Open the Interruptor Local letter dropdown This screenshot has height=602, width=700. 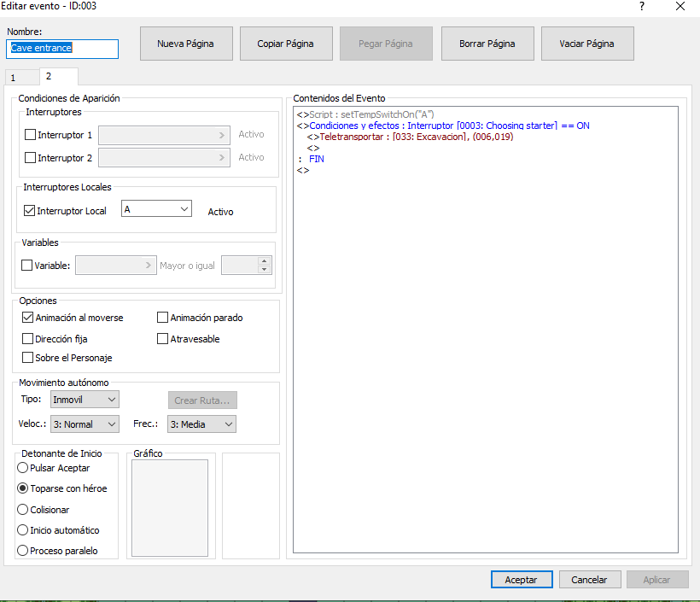click(157, 209)
